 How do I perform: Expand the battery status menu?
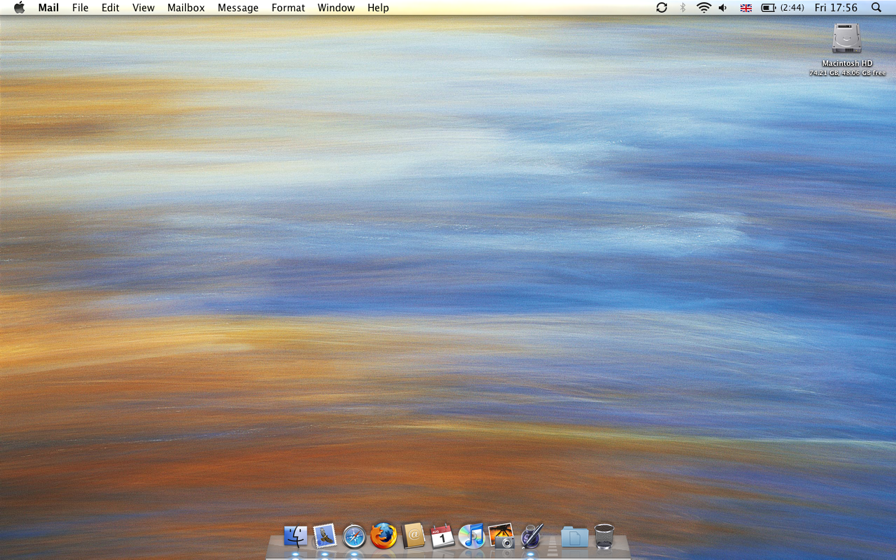(x=768, y=8)
